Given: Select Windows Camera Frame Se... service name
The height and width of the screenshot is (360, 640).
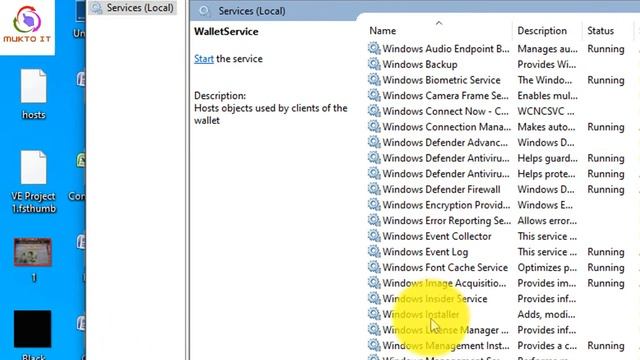Looking at the screenshot, I should tap(445, 96).
